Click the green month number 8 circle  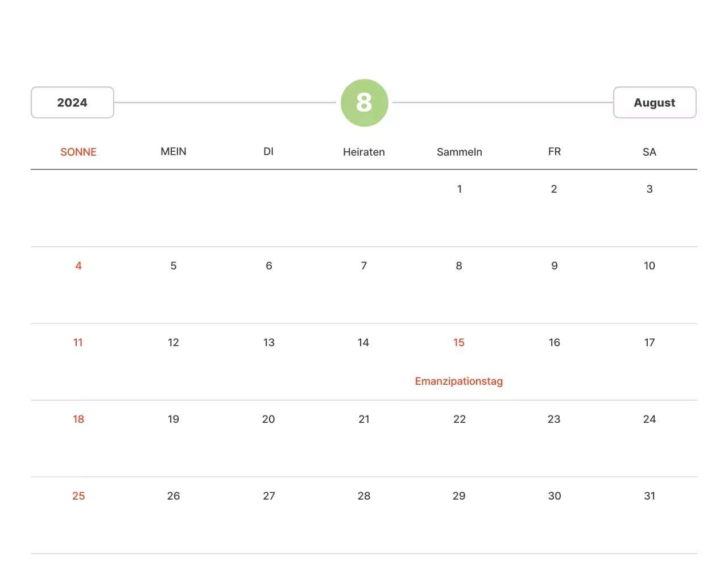coord(364,103)
